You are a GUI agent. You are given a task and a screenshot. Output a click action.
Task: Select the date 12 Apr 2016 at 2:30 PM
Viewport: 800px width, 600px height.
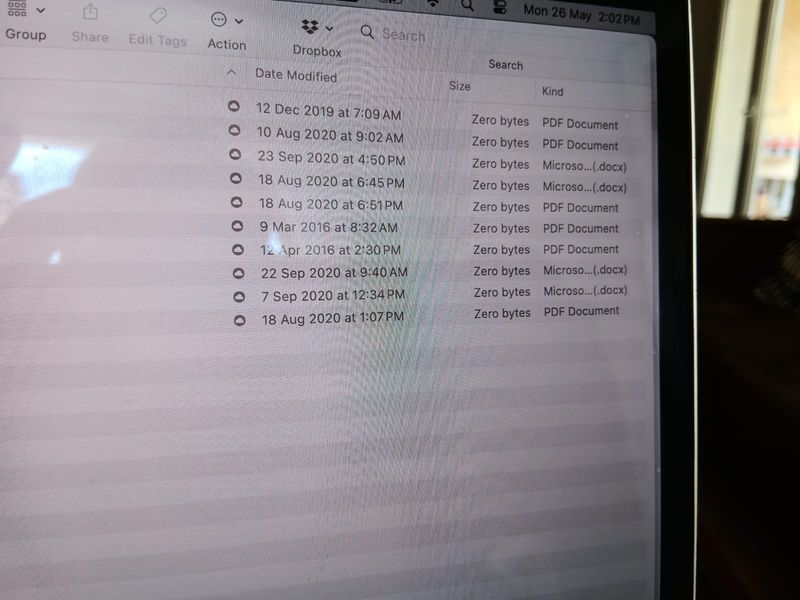(331, 250)
